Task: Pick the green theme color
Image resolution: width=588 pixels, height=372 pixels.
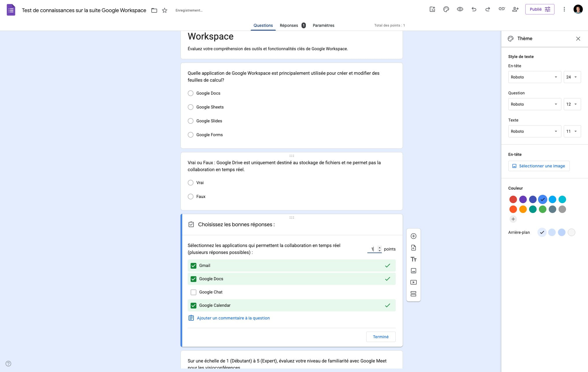Action: click(x=543, y=209)
